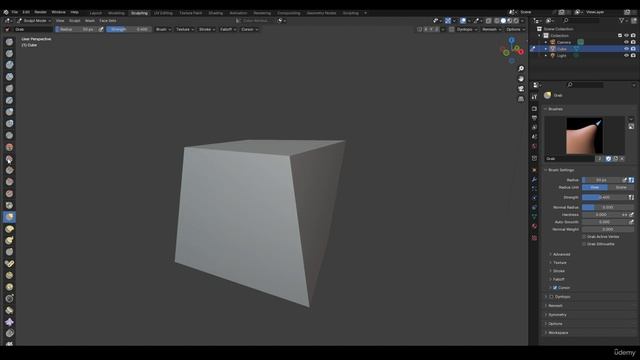This screenshot has height=360, width=640.
Task: Toggle the camera view icon
Action: [x=521, y=89]
